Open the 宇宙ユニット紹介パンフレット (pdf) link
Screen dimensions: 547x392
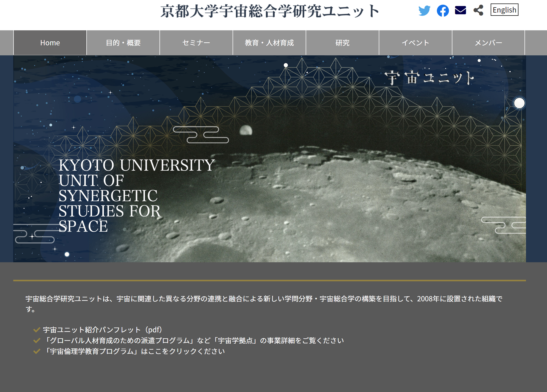102,330
